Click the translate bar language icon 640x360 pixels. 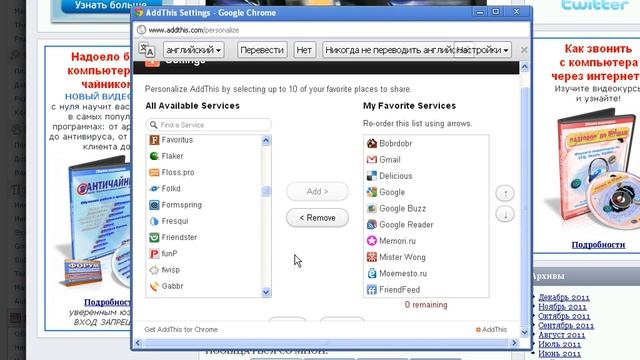[147, 50]
